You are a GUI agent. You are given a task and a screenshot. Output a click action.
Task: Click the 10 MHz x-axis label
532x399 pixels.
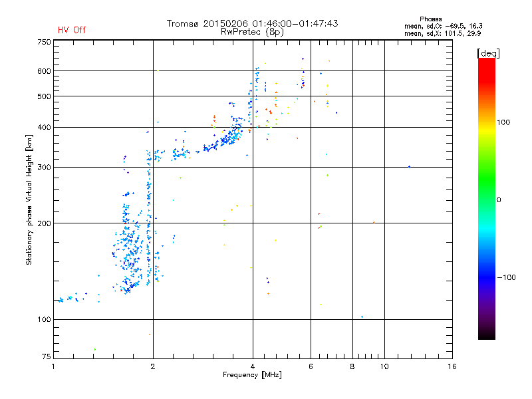click(x=384, y=366)
